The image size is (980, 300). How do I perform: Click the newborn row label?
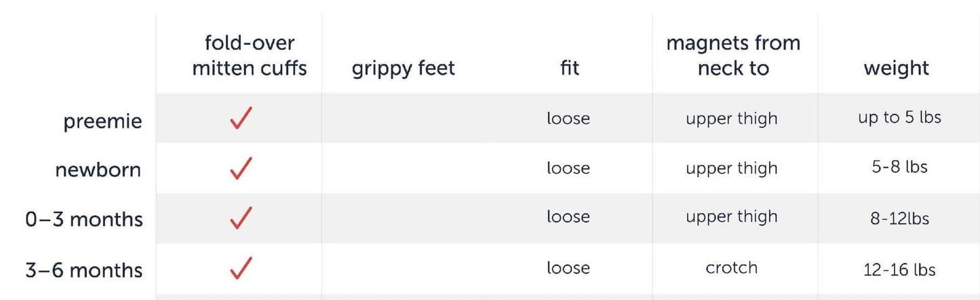pos(98,170)
